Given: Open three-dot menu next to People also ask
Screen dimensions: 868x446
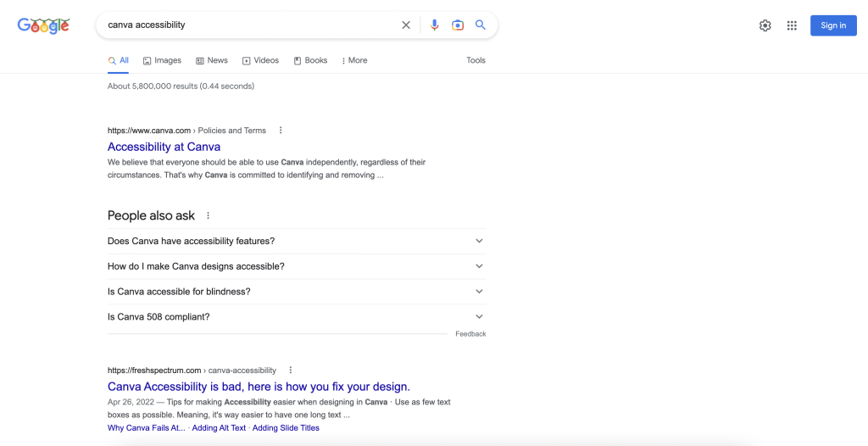Looking at the screenshot, I should (209, 215).
